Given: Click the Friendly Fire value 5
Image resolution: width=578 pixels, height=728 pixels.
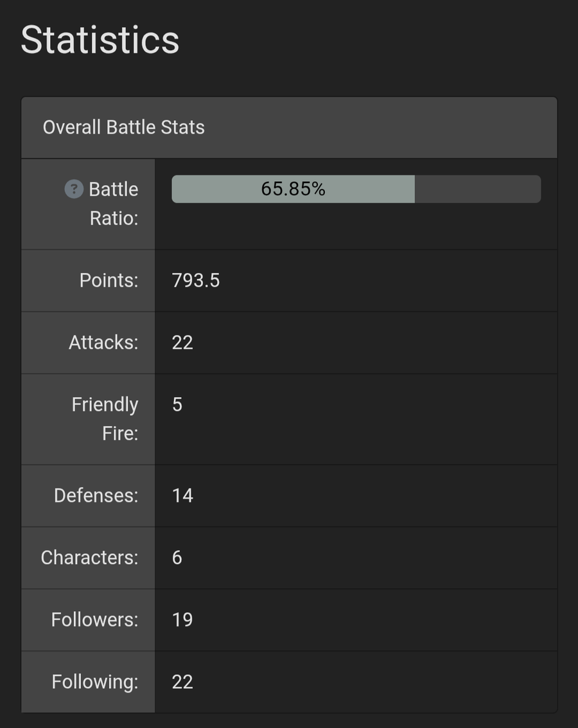Looking at the screenshot, I should click(177, 404).
